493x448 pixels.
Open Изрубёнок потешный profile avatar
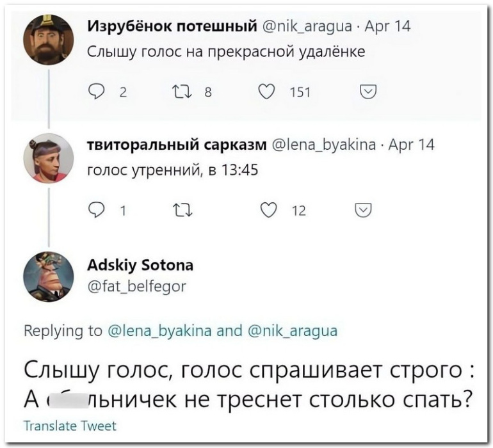coord(48,39)
